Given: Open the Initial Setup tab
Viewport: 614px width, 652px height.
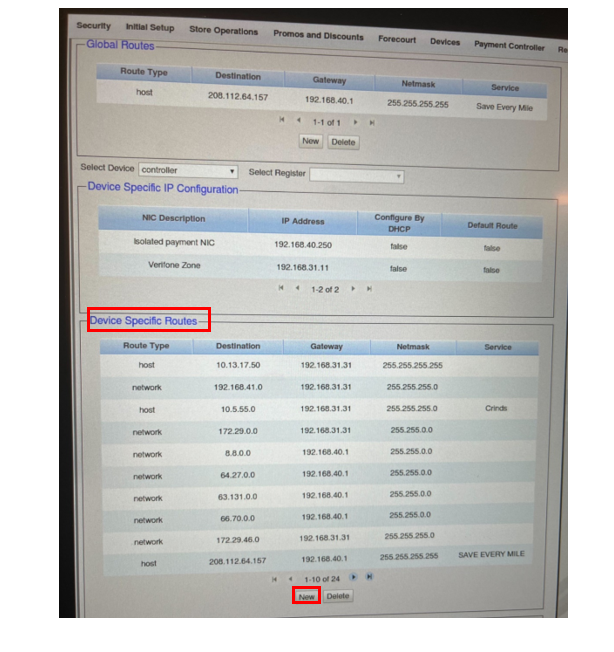Looking at the screenshot, I should 150,27.
